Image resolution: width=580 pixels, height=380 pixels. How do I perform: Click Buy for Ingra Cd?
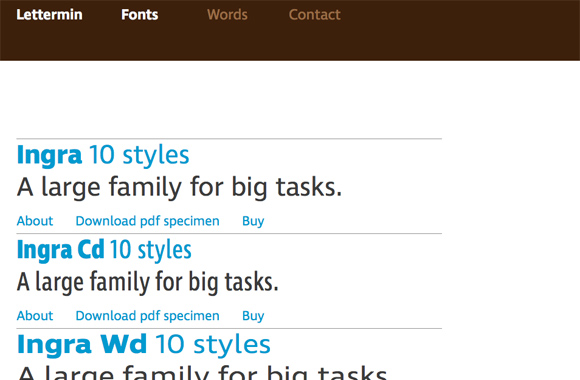coord(253,316)
